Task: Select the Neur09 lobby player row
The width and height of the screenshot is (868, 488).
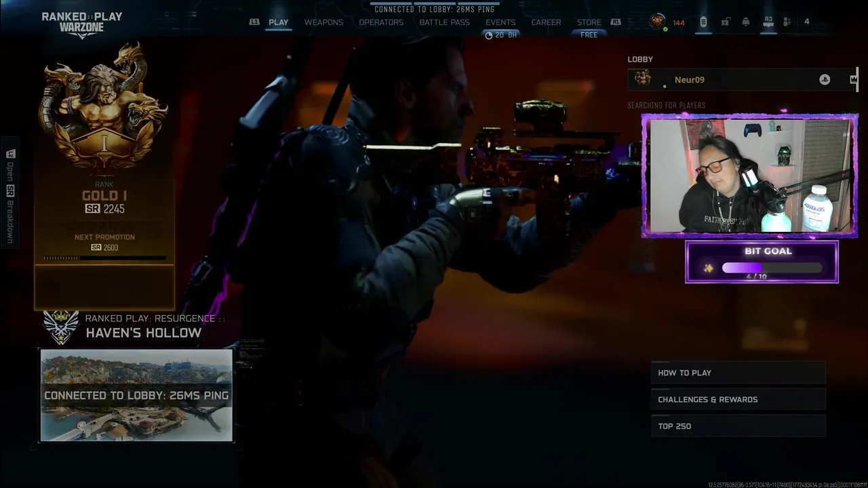Action: 743,79
